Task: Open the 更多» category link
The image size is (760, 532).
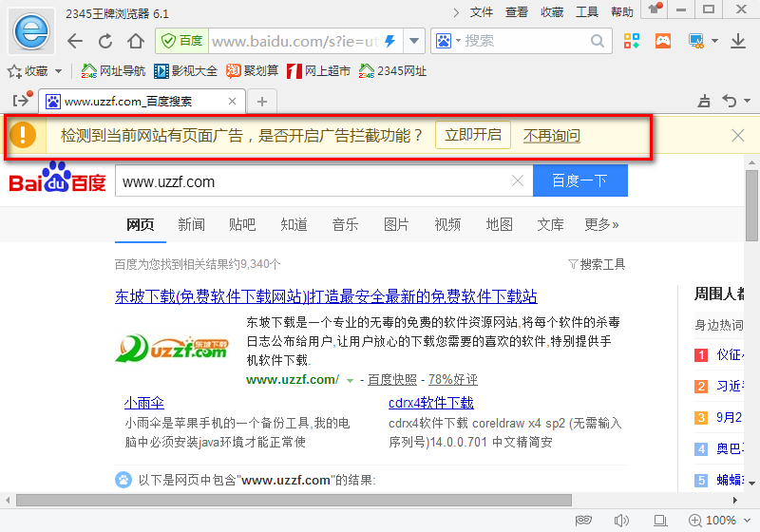Action: point(601,224)
